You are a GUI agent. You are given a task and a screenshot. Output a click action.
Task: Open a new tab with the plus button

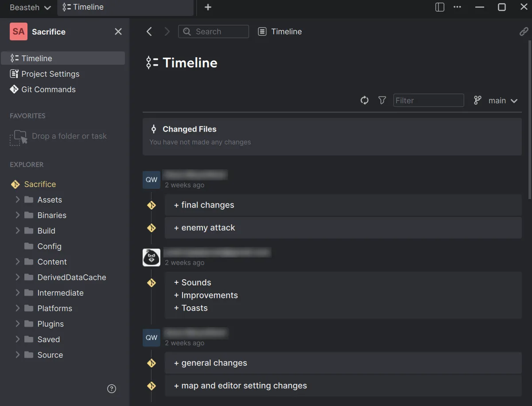coord(207,8)
